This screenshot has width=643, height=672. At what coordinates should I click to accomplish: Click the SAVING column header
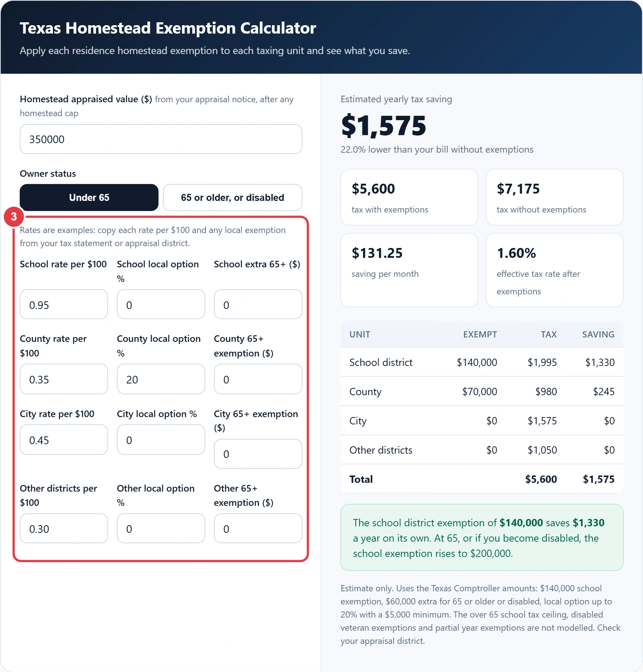point(598,334)
